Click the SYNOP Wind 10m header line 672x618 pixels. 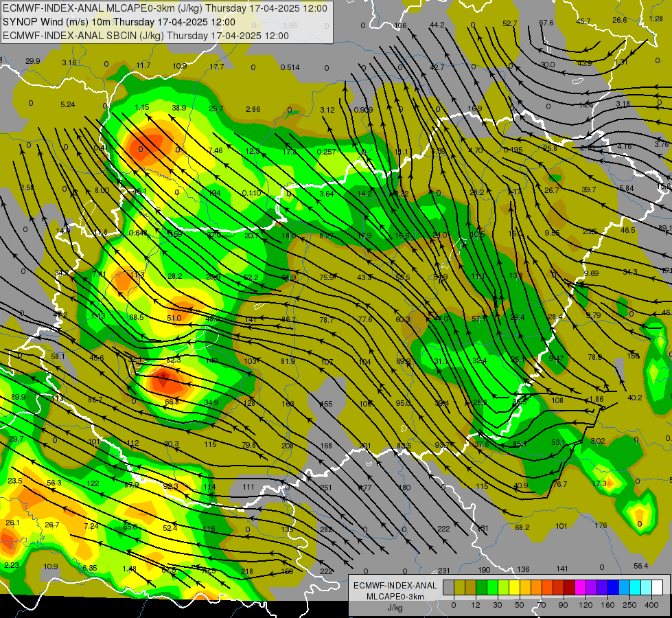[x=119, y=22]
